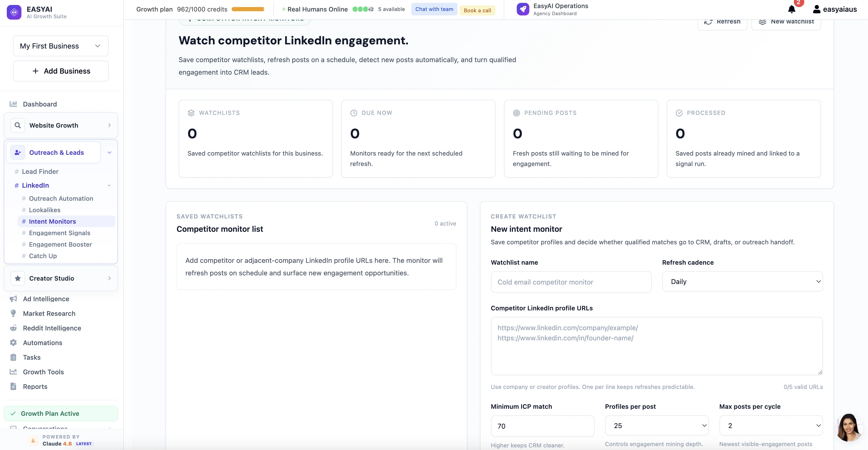Click the EasyAI Operations rocket icon
868x450 pixels.
523,9
